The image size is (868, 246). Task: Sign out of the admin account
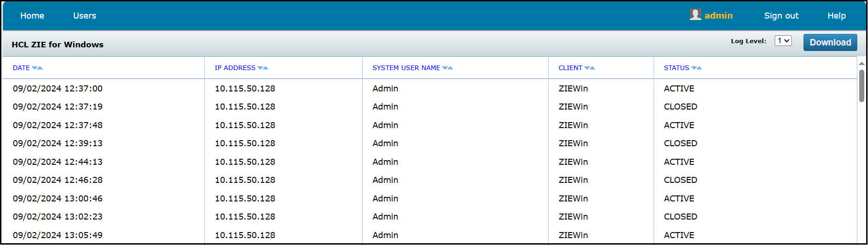click(x=781, y=16)
